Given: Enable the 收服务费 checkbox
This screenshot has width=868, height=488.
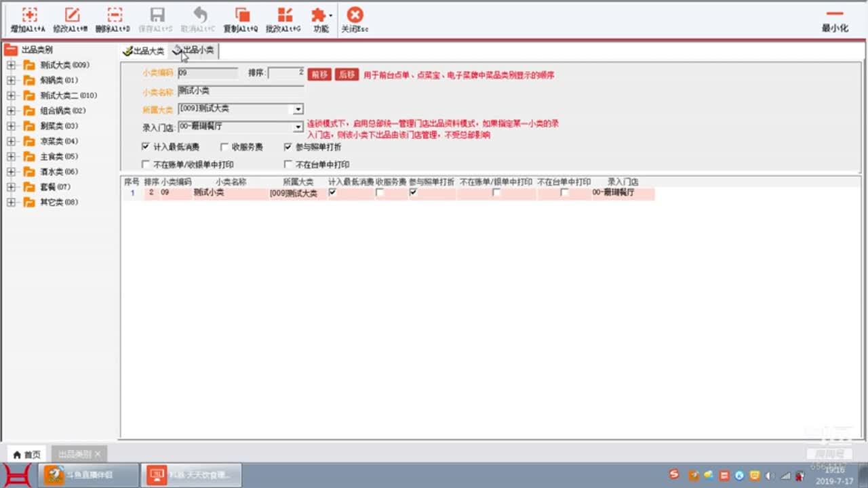Looking at the screenshot, I should coord(224,146).
